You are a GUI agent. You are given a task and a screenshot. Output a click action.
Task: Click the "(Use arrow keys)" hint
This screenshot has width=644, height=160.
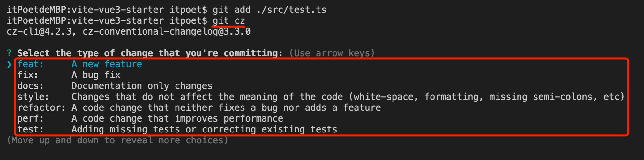coord(332,53)
